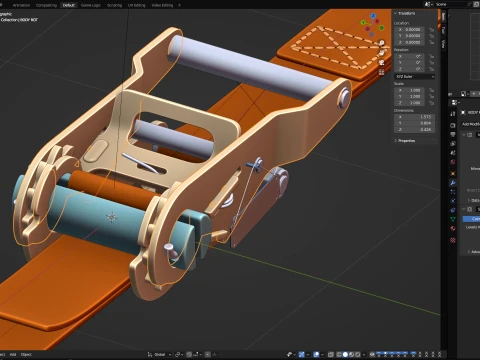Open the properties editor type dropdown
480x360 pixels.
click(455, 102)
